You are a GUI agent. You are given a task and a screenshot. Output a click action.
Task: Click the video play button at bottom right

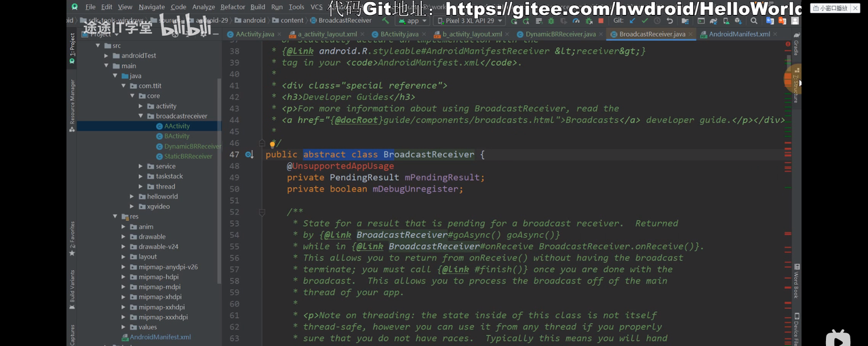tap(837, 339)
